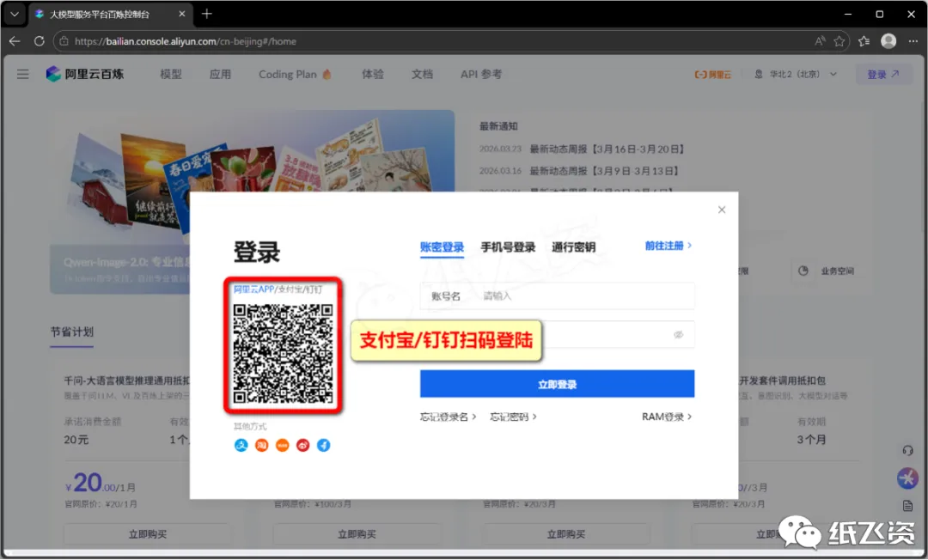
Task: Select the 节省计划 tab
Action: pos(71,332)
